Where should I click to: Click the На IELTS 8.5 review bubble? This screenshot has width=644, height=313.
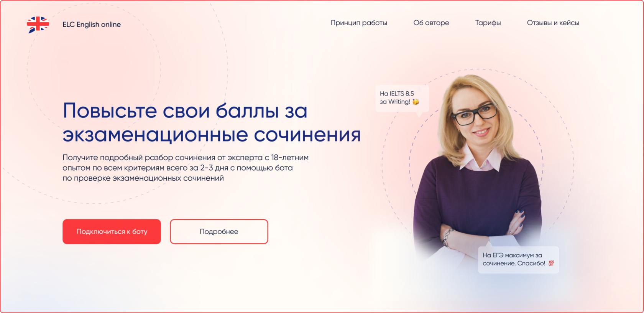402,99
